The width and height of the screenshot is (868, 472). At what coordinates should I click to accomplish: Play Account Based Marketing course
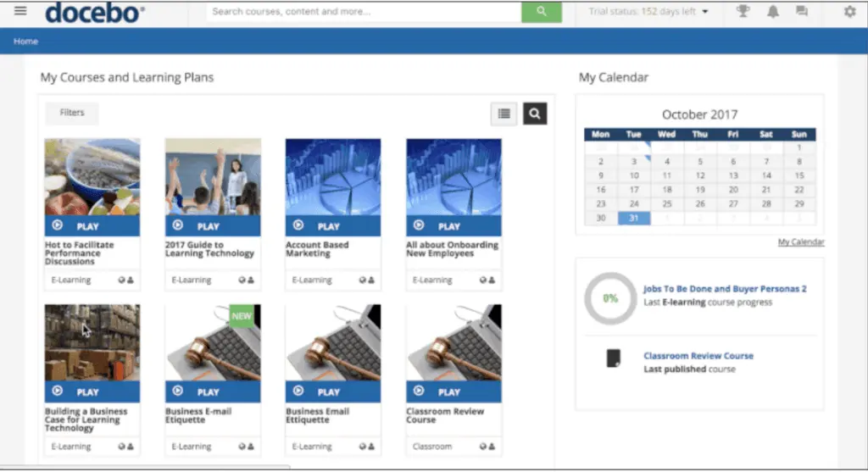click(x=332, y=225)
